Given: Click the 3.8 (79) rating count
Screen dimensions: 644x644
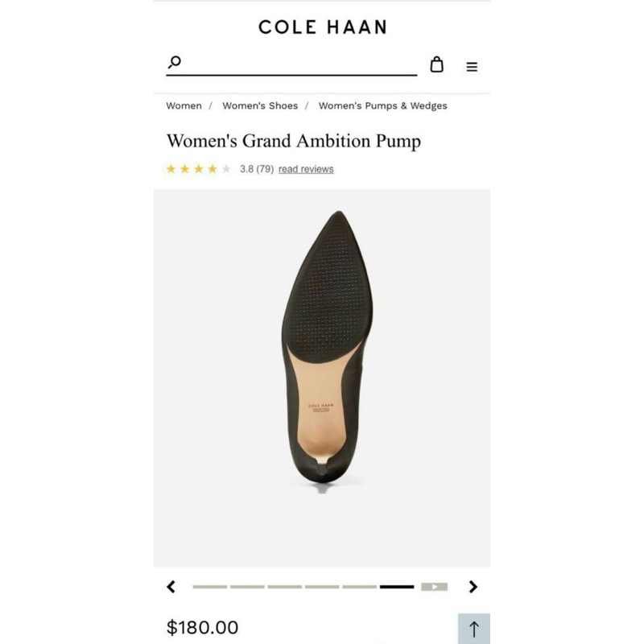Looking at the screenshot, I should pyautogui.click(x=257, y=169).
